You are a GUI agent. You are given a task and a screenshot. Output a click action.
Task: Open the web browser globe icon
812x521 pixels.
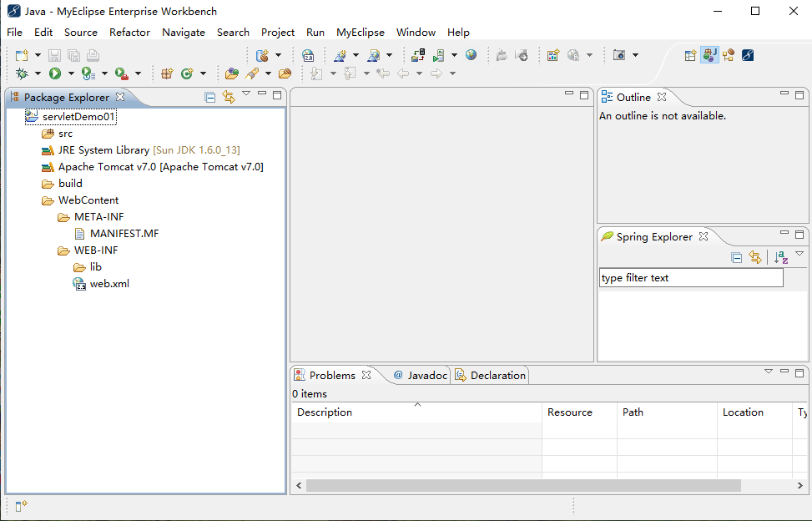(x=472, y=55)
